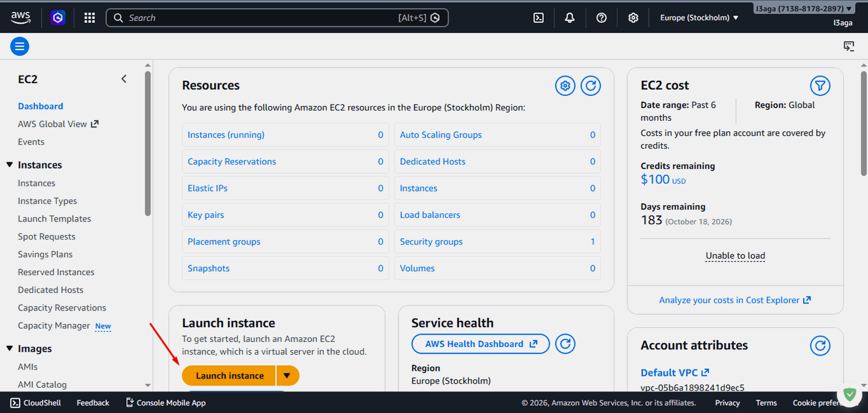The height and width of the screenshot is (413, 868).
Task: Open the AWS services grid menu
Action: pyautogui.click(x=90, y=18)
